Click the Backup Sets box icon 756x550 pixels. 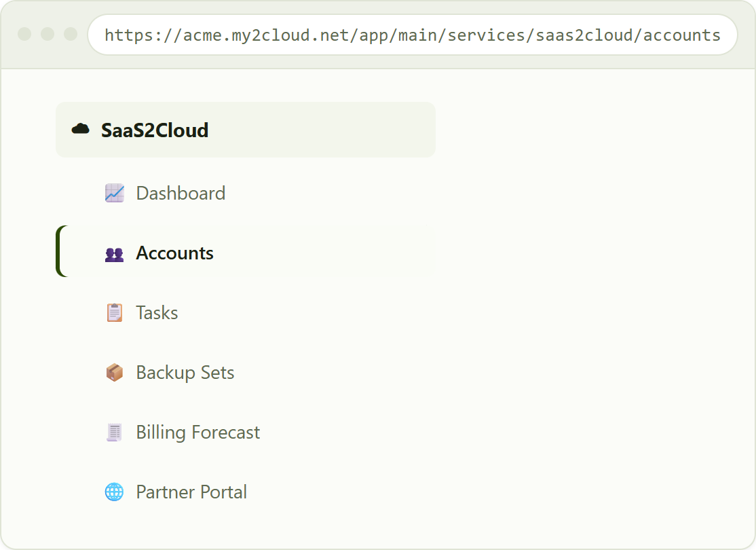tap(114, 373)
